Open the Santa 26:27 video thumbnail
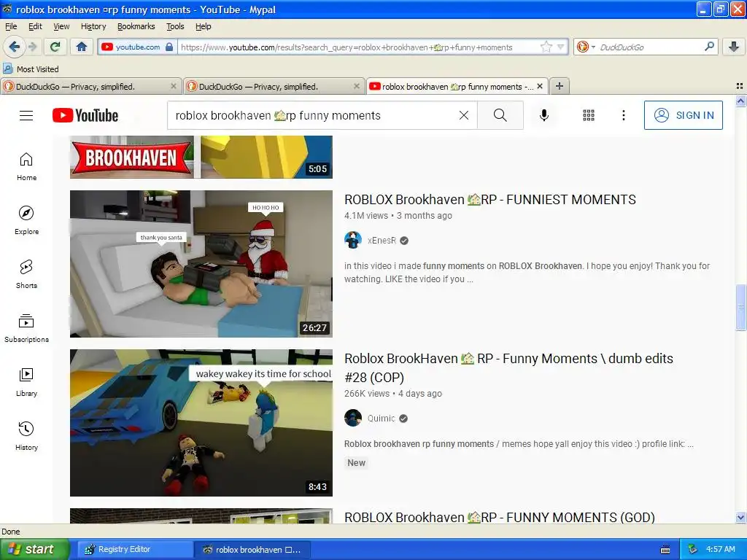 [201, 264]
